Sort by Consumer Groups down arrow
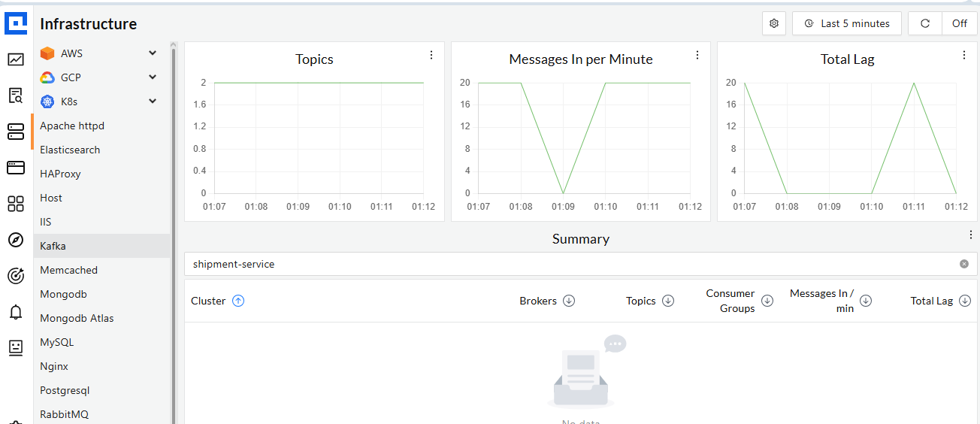 pyautogui.click(x=767, y=301)
